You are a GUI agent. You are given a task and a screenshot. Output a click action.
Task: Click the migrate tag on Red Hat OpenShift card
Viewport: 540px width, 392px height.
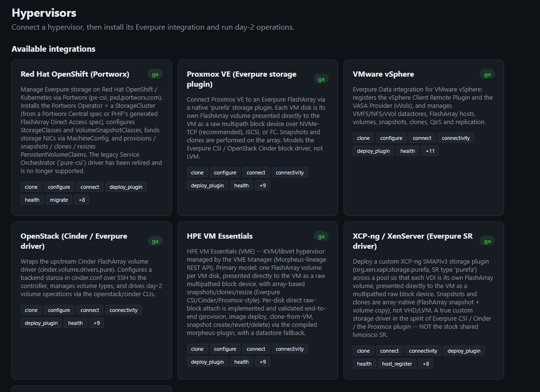[59, 200]
